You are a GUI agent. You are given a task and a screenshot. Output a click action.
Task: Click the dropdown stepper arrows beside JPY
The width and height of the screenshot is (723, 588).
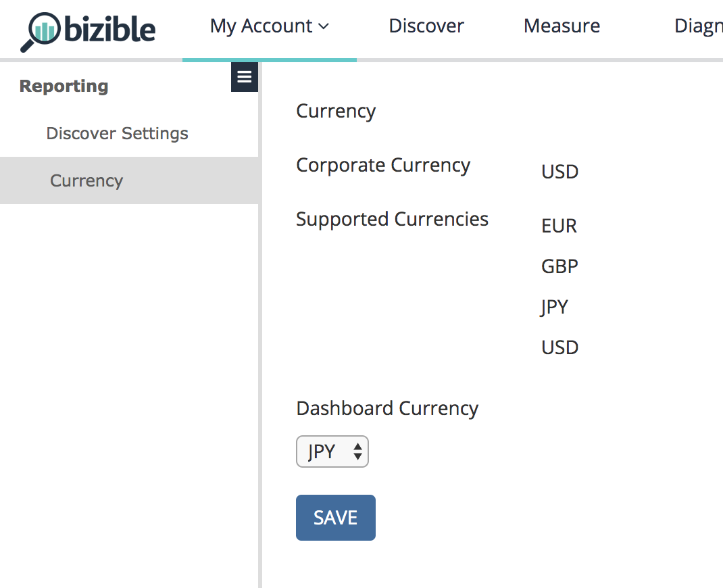[x=359, y=451]
